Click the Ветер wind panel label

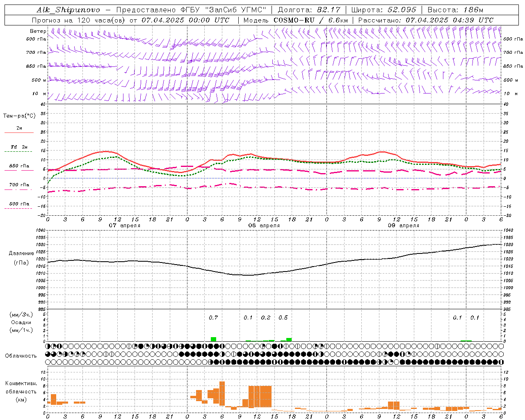(38, 31)
